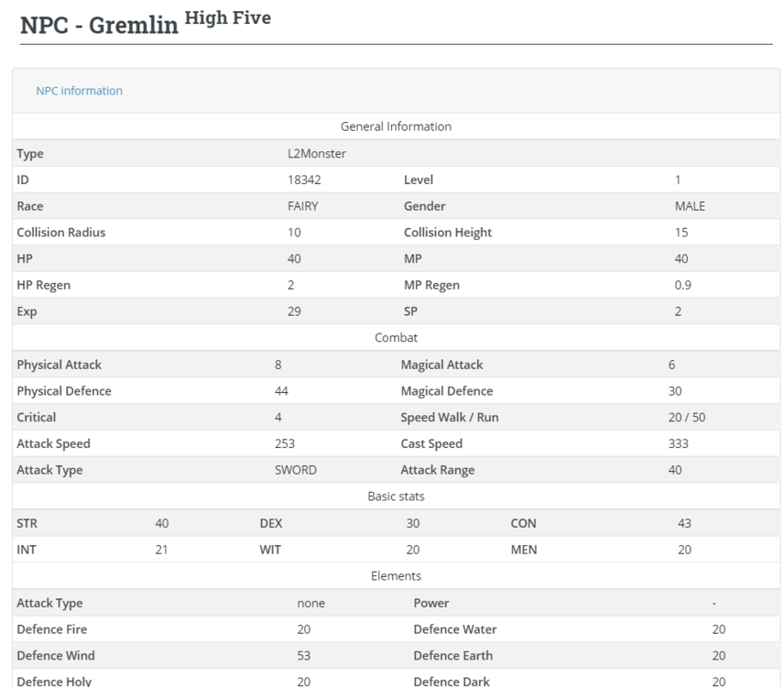The image size is (784, 687).
Task: Click the CON stat value 43
Action: [684, 523]
